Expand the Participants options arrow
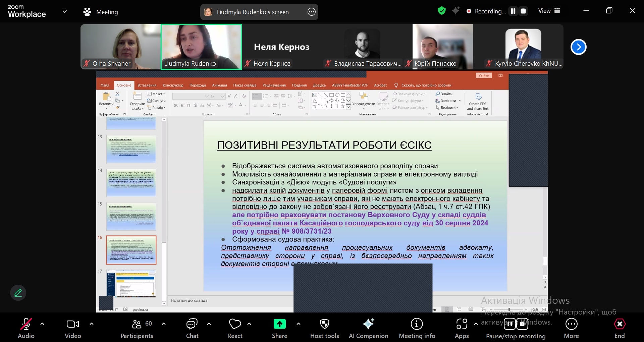Image resolution: width=644 pixels, height=342 pixels. [164, 324]
